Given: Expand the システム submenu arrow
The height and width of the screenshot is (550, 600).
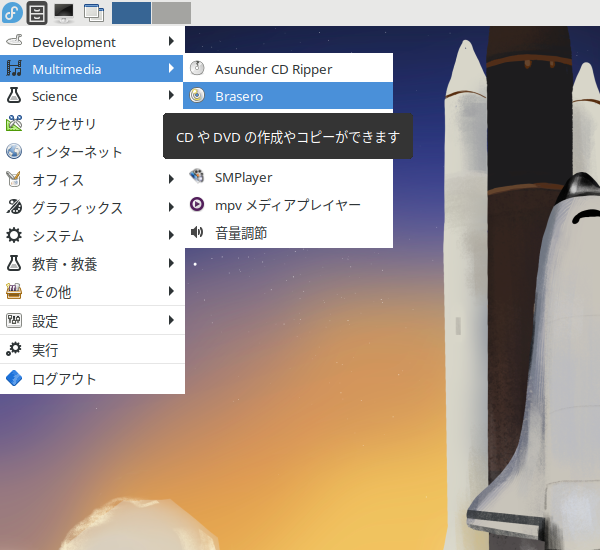Looking at the screenshot, I should (x=171, y=235).
